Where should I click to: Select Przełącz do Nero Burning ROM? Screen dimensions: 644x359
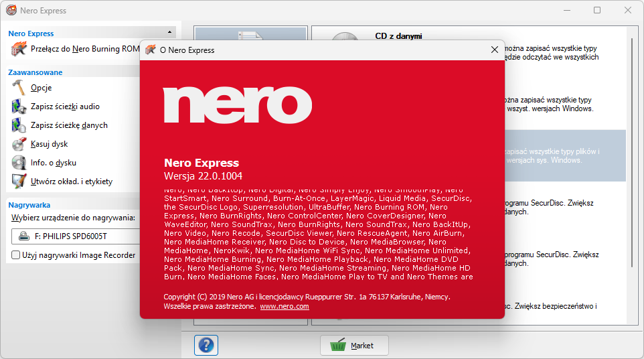85,49
